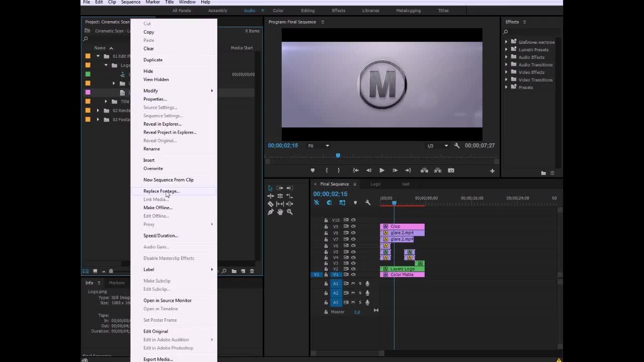Click the Export Frame camera icon
Viewport: 644px width, 362px height.
click(x=451, y=170)
